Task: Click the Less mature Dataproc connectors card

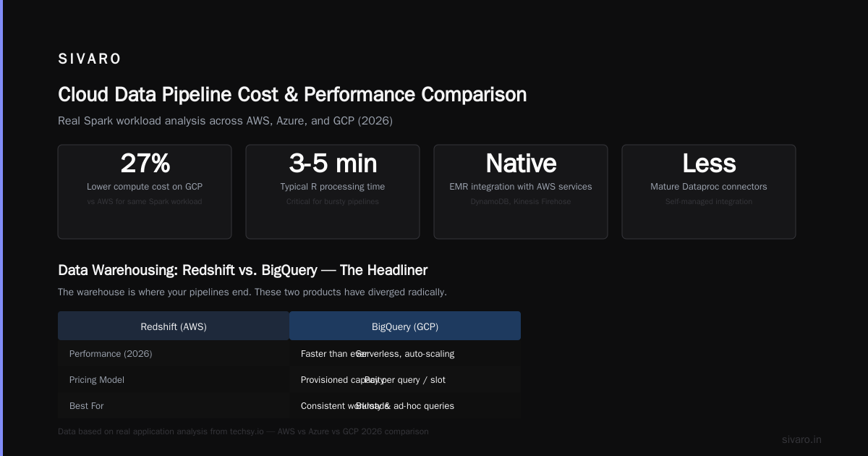Action: 709,192
